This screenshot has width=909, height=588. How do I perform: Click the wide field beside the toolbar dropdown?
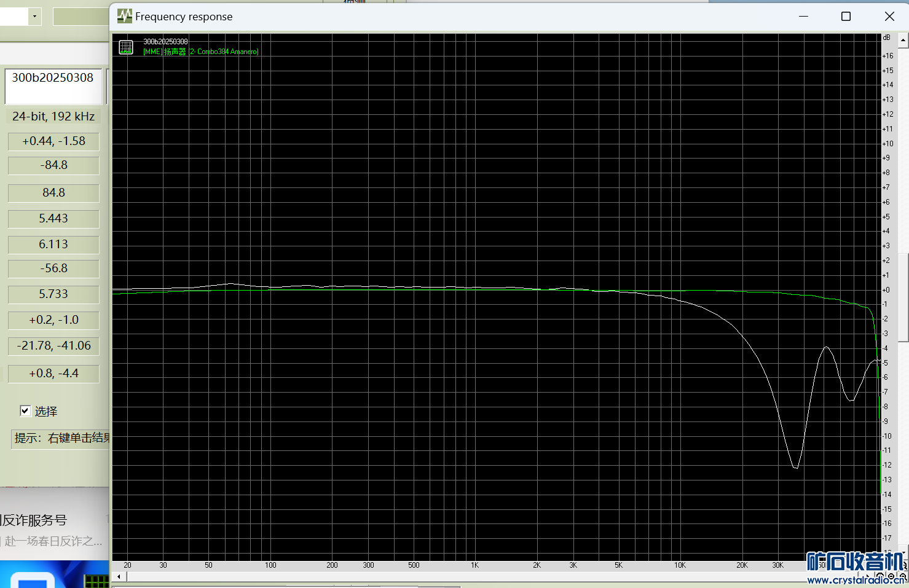81,17
